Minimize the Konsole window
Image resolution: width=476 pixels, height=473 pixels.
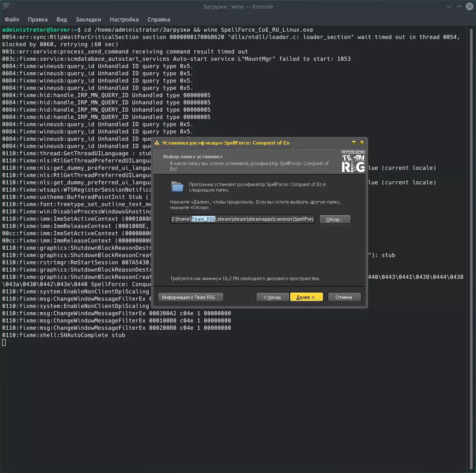[449, 6]
